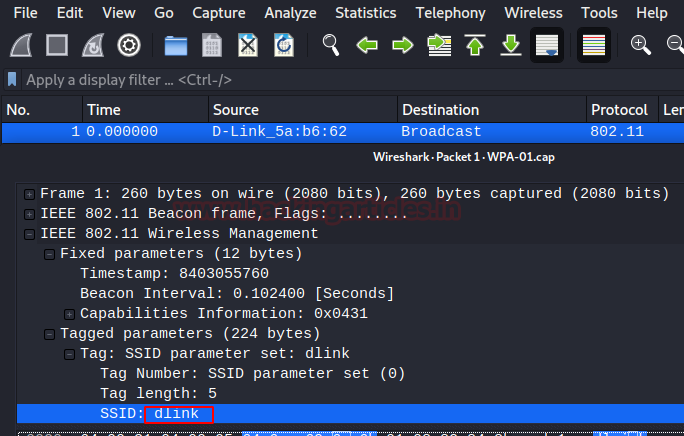Select the Tag length: 5 row
684x436 pixels.
pyautogui.click(x=350, y=394)
